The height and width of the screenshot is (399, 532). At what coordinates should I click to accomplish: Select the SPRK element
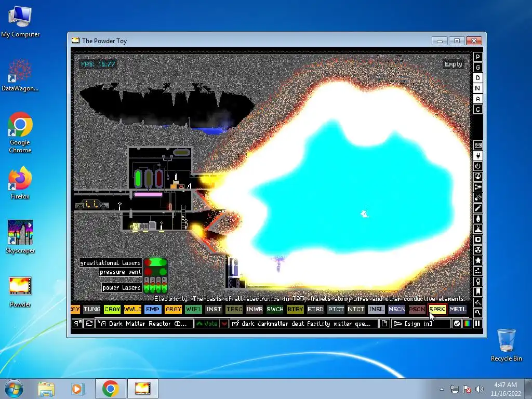[437, 310]
